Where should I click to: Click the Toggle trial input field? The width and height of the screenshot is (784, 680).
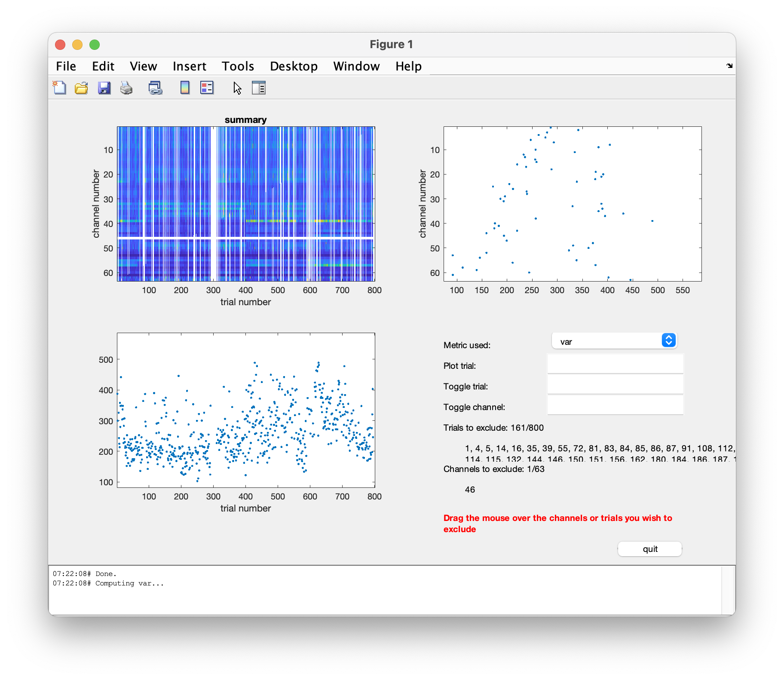pyautogui.click(x=615, y=384)
